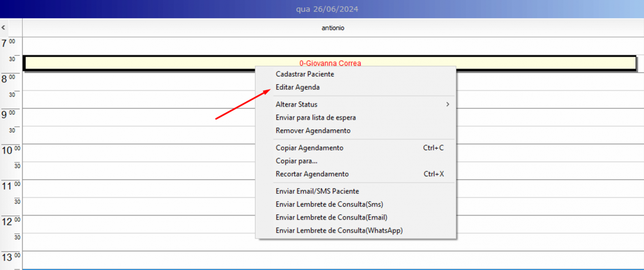Select 'Enviar Lembrete de Consulta(WhatsApp)'
The image size is (644, 270).
[x=339, y=231]
